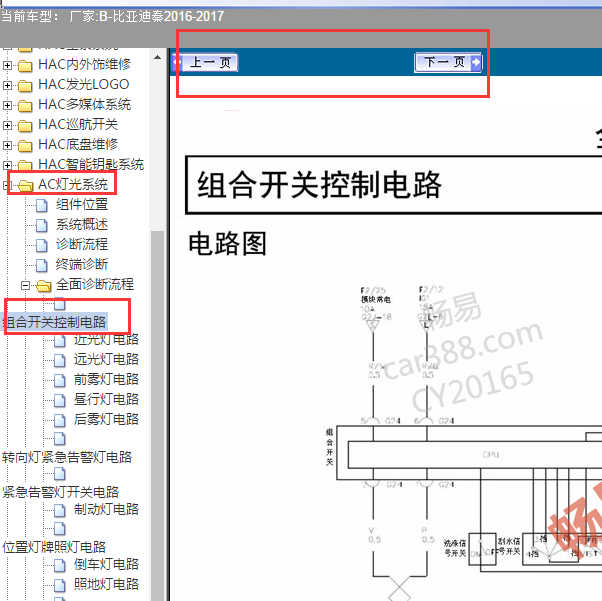Open the 远光灯电路 diagram
602x601 pixels.
click(106, 360)
